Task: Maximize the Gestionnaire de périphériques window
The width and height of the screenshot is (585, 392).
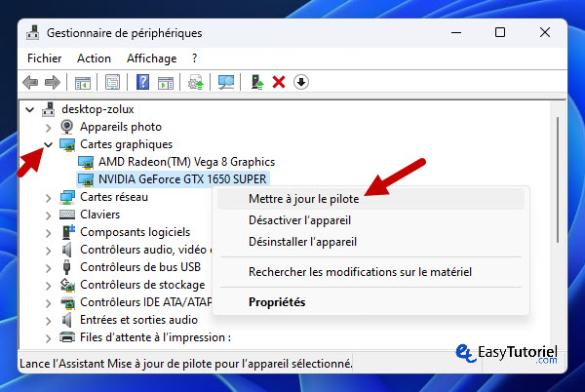Action: (x=500, y=33)
